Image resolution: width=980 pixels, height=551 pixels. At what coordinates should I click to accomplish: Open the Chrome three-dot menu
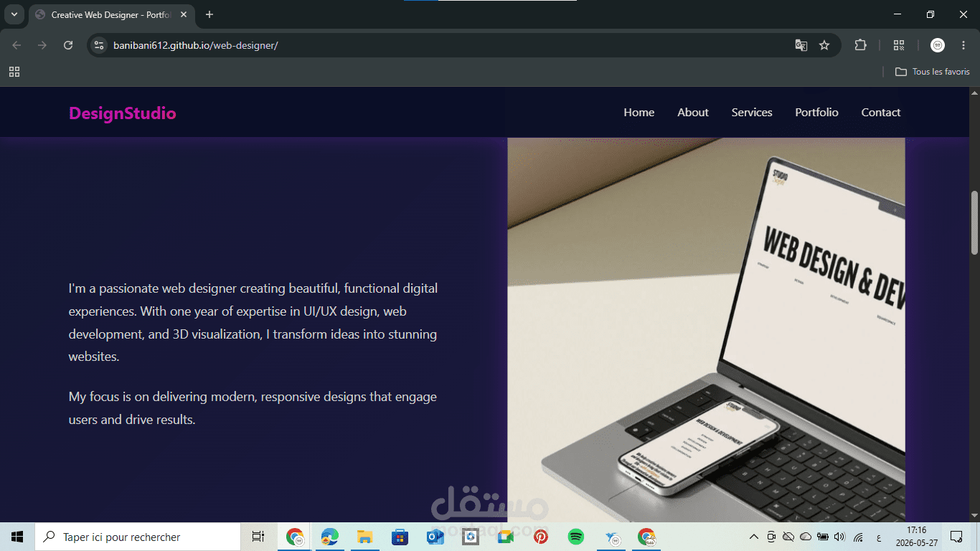pos(963,45)
